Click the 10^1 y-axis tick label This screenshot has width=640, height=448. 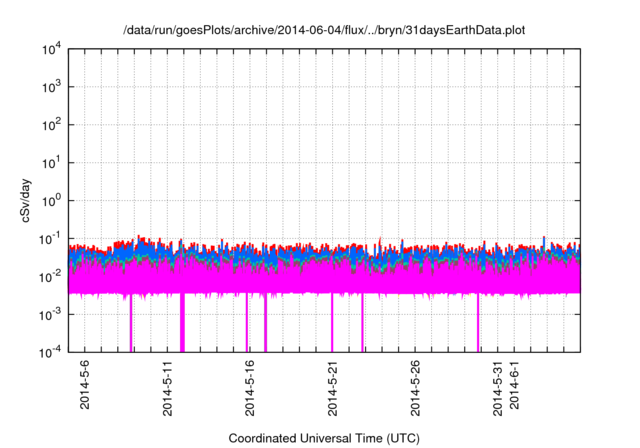point(51,163)
